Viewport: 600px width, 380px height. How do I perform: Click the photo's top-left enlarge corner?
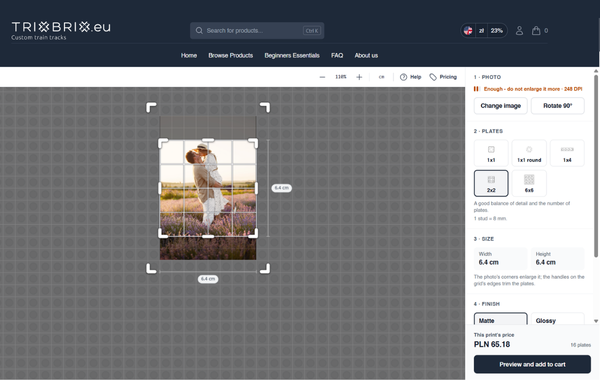tap(151, 108)
